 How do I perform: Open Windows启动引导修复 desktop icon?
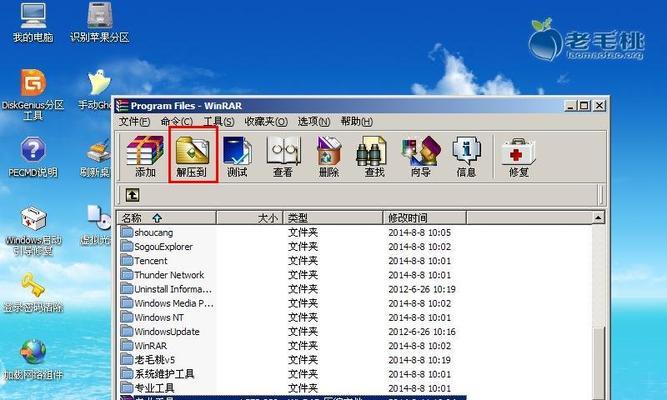(x=33, y=231)
